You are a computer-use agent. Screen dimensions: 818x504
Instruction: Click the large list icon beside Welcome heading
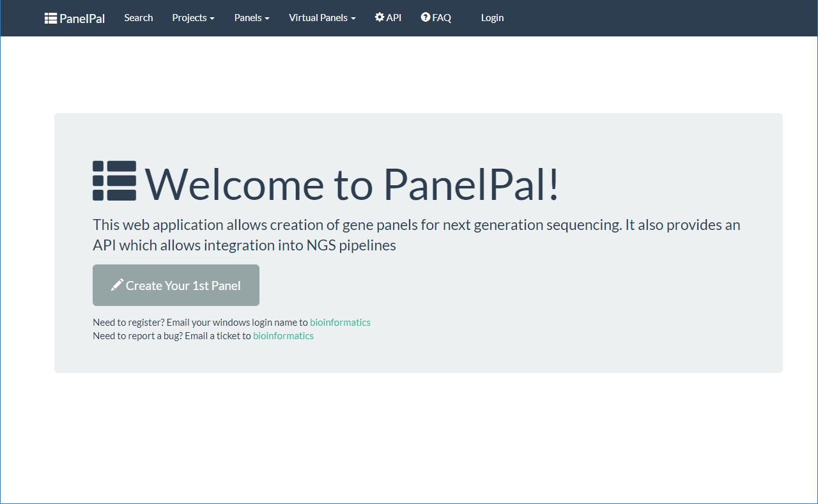[x=114, y=181]
